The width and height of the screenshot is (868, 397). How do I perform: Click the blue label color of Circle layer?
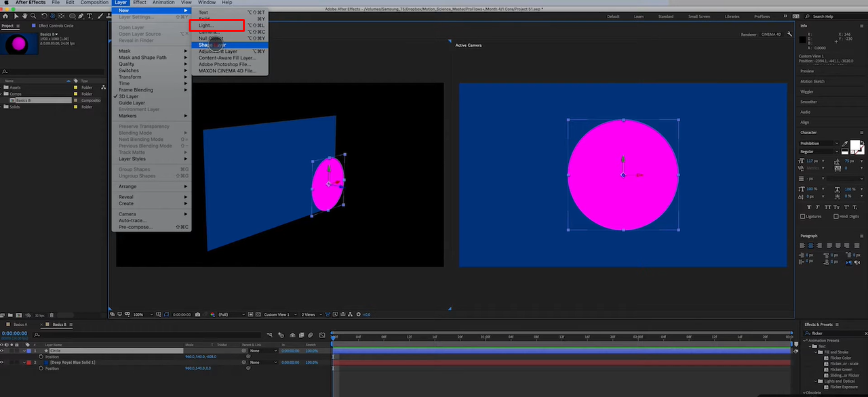pos(28,351)
